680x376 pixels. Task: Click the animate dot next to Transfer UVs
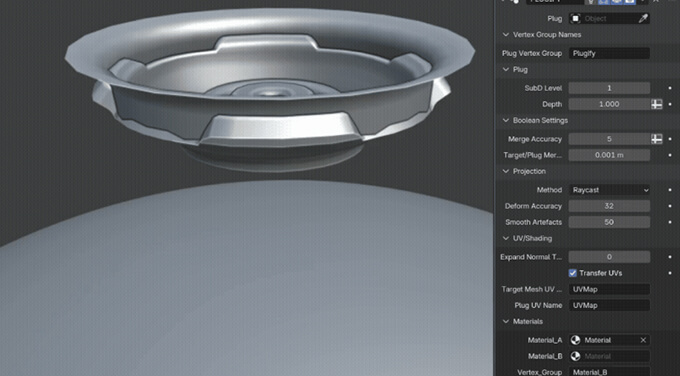pyautogui.click(x=670, y=273)
